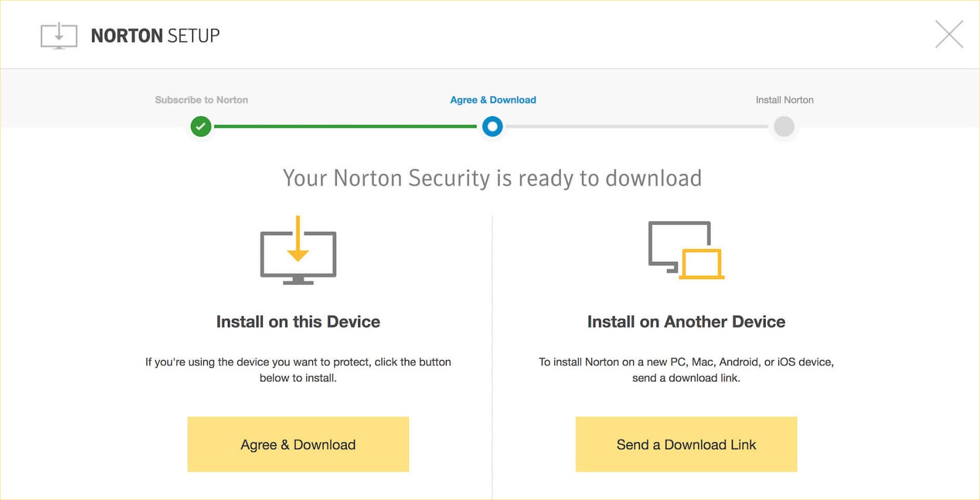980x500 pixels.
Task: Click the 'Install on Another Device' heading
Action: pyautogui.click(x=686, y=322)
